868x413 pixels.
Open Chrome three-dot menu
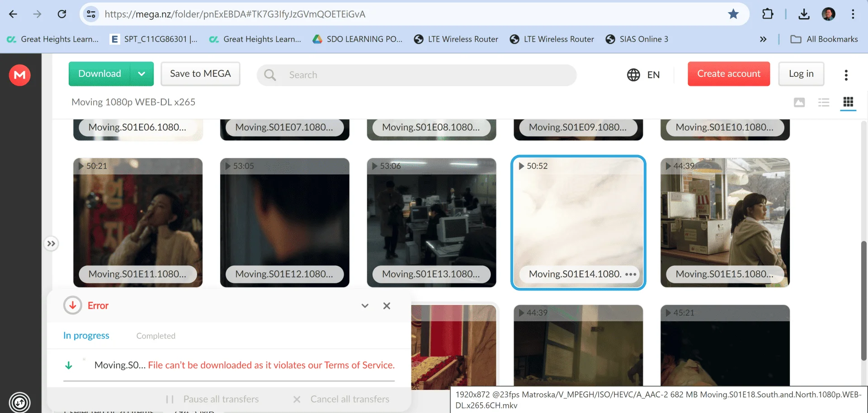click(853, 14)
